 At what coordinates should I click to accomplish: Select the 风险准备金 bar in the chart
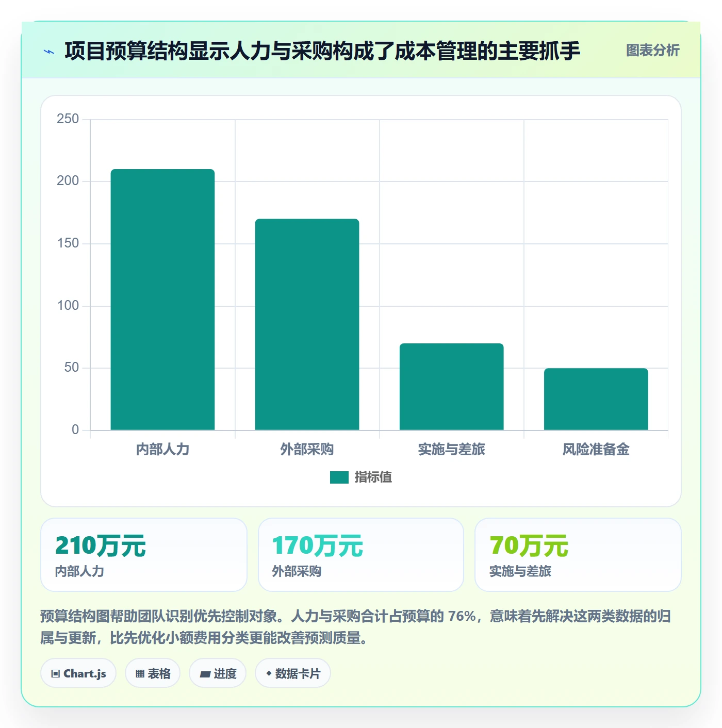click(596, 399)
